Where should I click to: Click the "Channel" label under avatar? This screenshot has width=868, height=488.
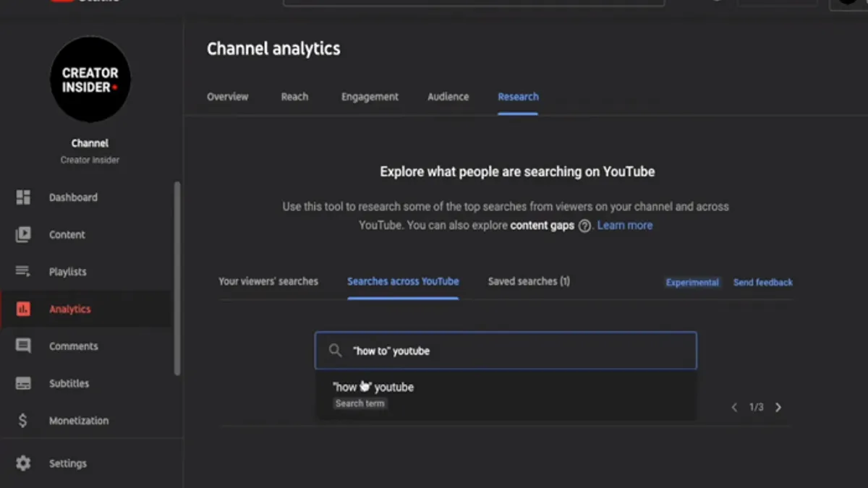(90, 143)
